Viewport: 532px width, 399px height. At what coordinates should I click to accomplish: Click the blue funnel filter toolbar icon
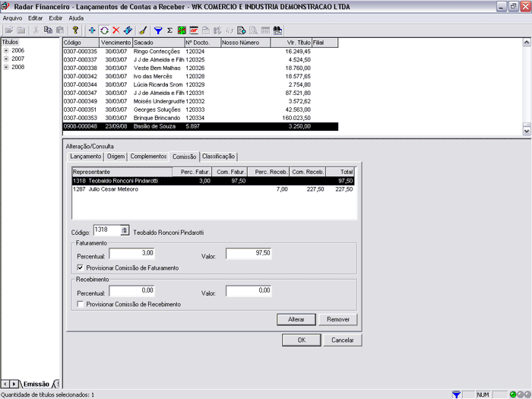pos(158,30)
